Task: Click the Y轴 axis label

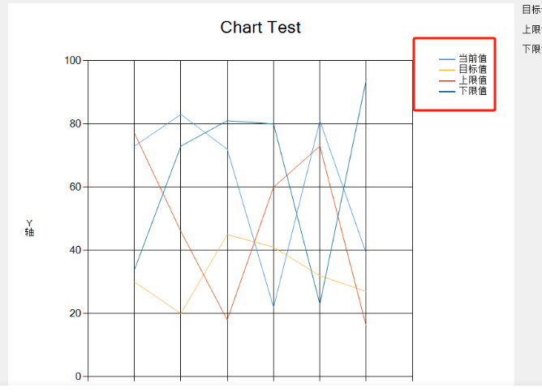Action: 29,228
